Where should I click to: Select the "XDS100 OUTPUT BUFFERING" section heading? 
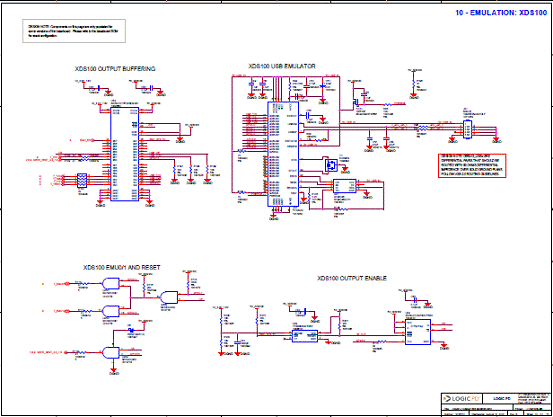[115, 69]
